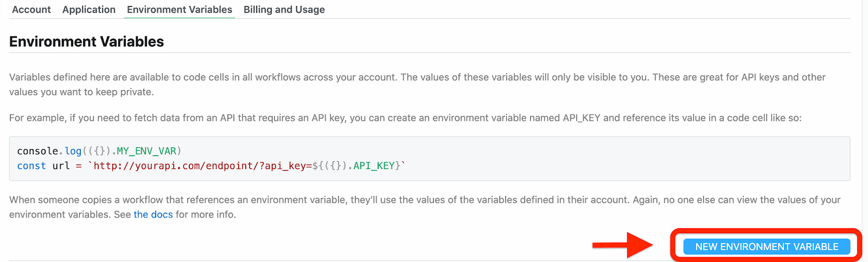Click the paragraph starting 'Variables defined here'
The height and width of the screenshot is (262, 868).
pyautogui.click(x=418, y=85)
